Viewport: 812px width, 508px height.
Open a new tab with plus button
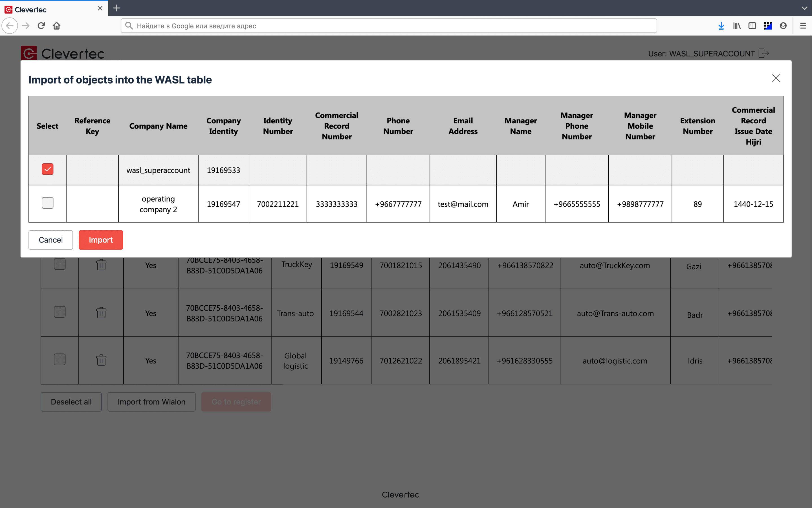pyautogui.click(x=116, y=8)
